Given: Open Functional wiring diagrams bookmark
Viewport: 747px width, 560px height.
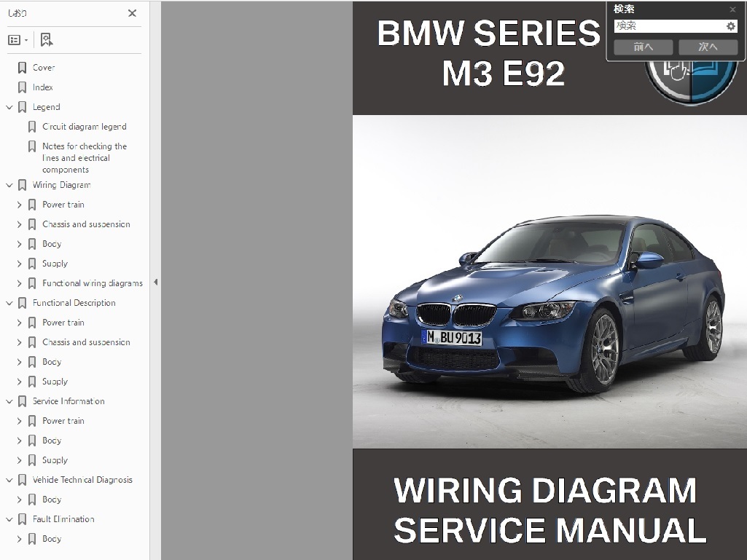Looking at the screenshot, I should (x=93, y=283).
